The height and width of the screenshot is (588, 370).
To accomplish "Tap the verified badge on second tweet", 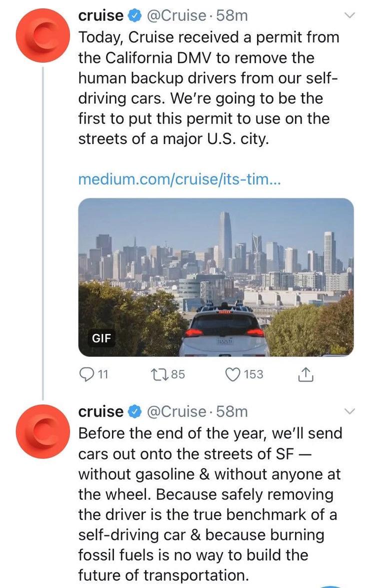I will point(135,411).
